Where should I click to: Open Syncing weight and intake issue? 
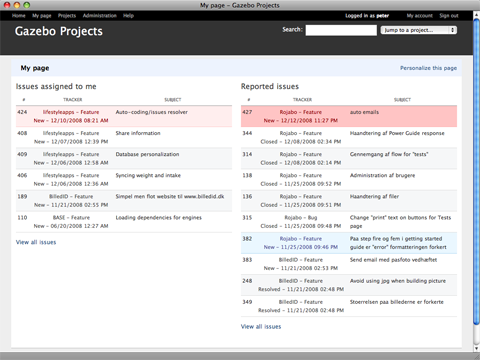point(148,175)
